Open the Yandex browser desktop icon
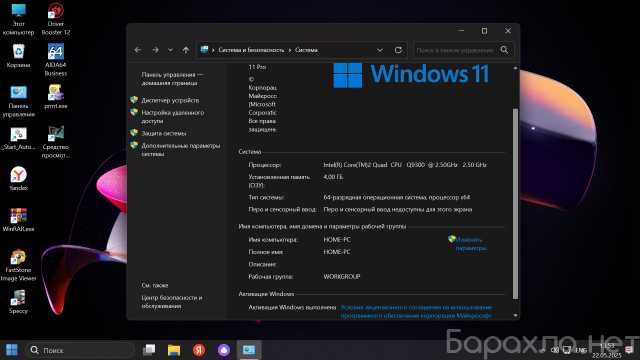Screen dimensions: 640x360 point(18,179)
